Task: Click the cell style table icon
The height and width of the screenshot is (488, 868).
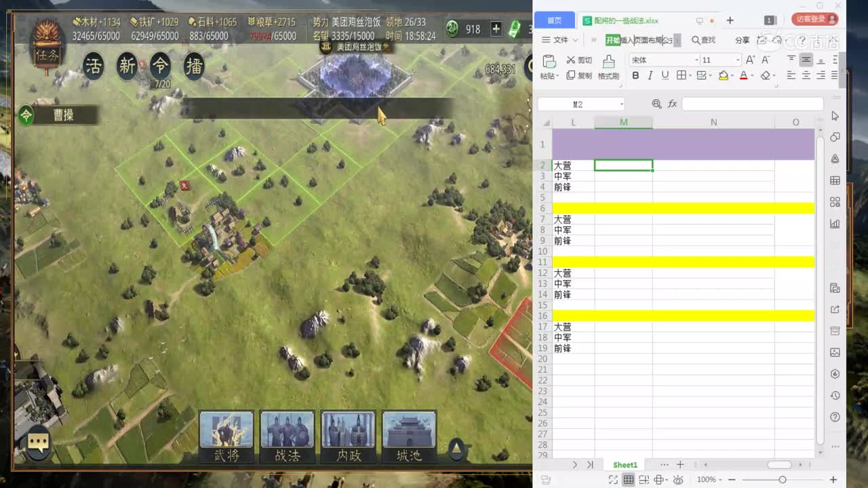Action: 702,76
